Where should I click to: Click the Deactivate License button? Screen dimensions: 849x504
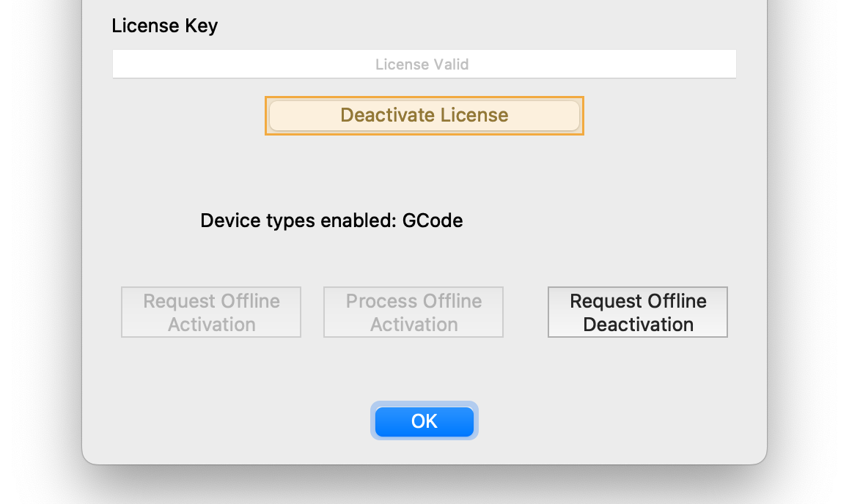424,116
